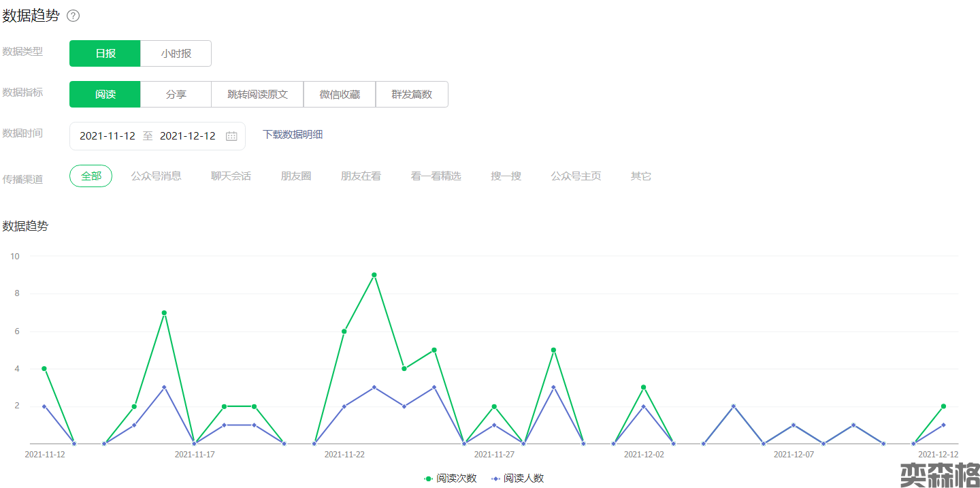
Task: Filter channel by 看一看精选
Action: (436, 176)
